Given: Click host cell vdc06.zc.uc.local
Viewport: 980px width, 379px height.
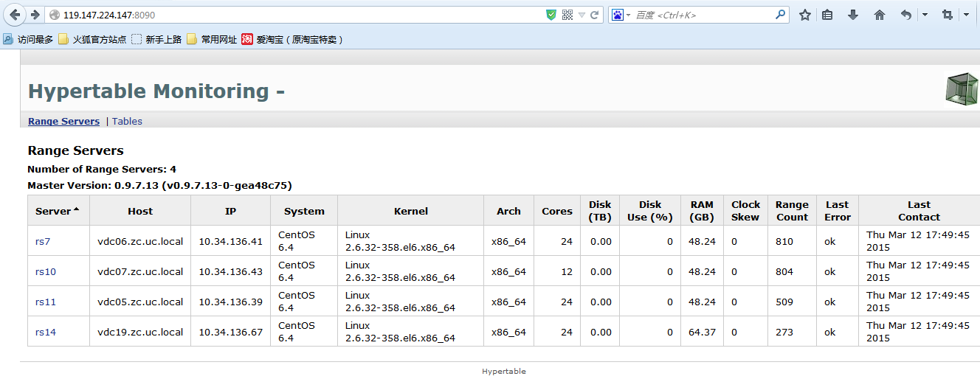Looking at the screenshot, I should click(x=140, y=241).
